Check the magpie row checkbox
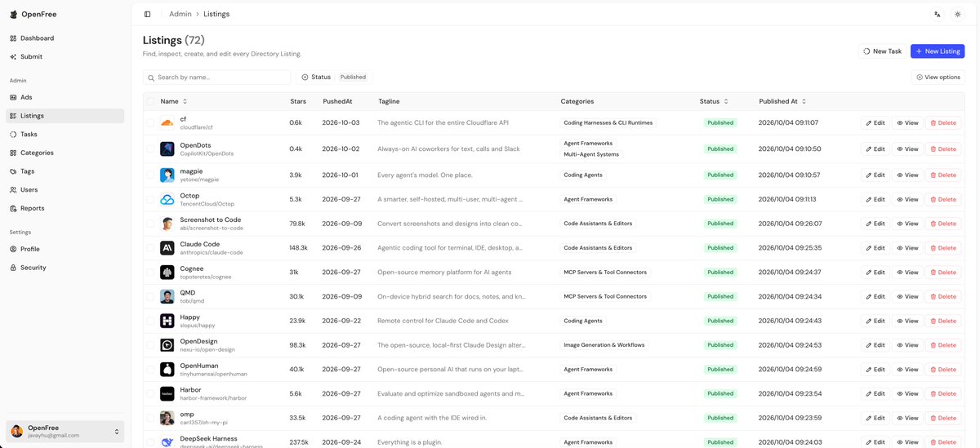980x448 pixels. [149, 175]
